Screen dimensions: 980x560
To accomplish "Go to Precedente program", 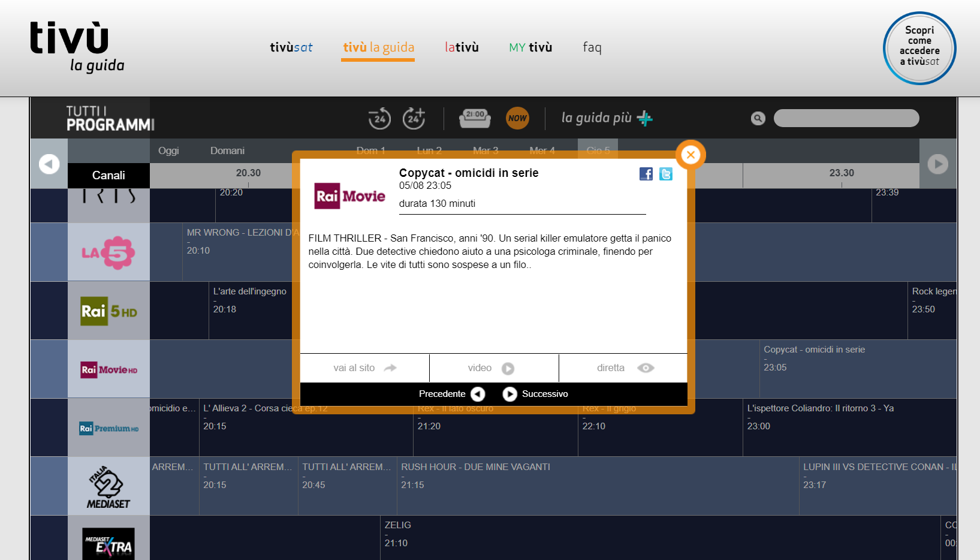I will tap(452, 394).
